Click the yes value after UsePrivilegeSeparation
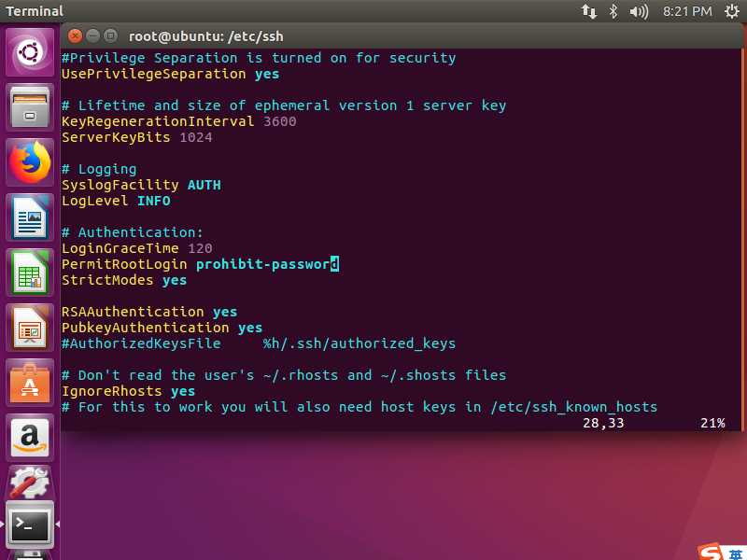Screen dimensions: 747x560 coord(267,74)
